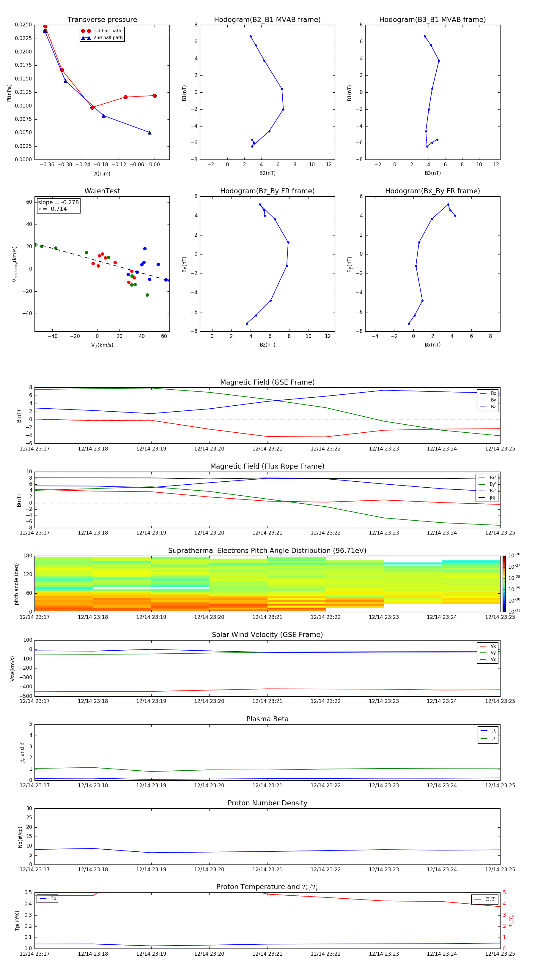Screen dimensions: 535x980
Task: Click the Bz' legend entry in flux rope panel
Action: [x=487, y=491]
